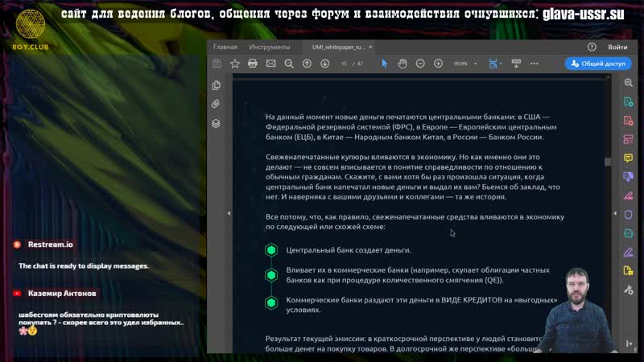This screenshot has height=362, width=644.
Task: Go to next page arrow down
Action: pyautogui.click(x=325, y=64)
